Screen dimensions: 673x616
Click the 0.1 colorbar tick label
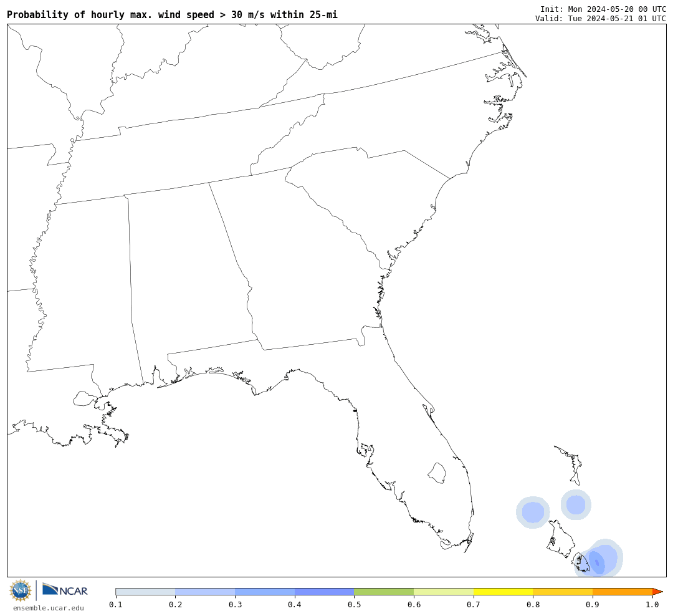point(116,605)
